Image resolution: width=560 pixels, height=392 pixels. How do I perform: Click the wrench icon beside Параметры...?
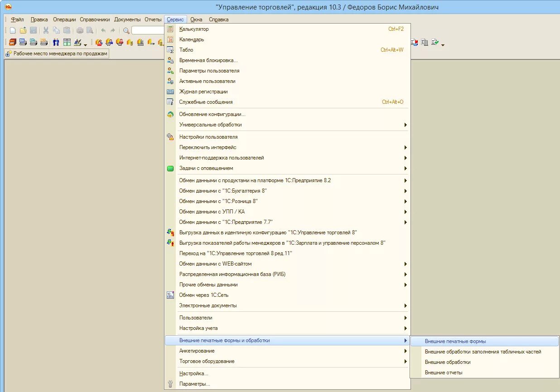coord(170,384)
